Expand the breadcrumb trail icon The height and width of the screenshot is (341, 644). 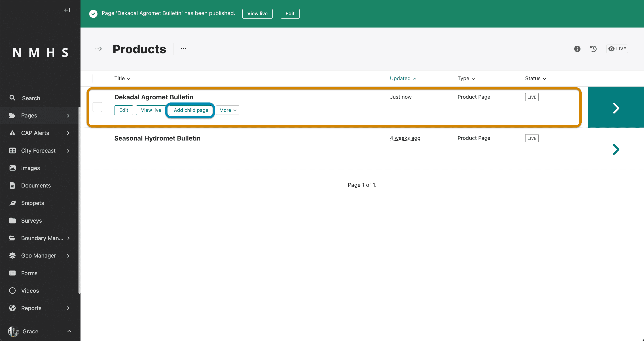98,49
